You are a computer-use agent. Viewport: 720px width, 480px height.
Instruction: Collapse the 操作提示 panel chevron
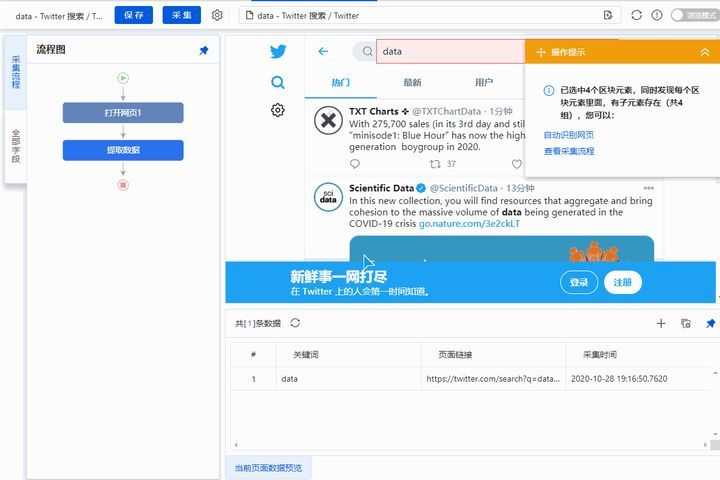coord(705,52)
